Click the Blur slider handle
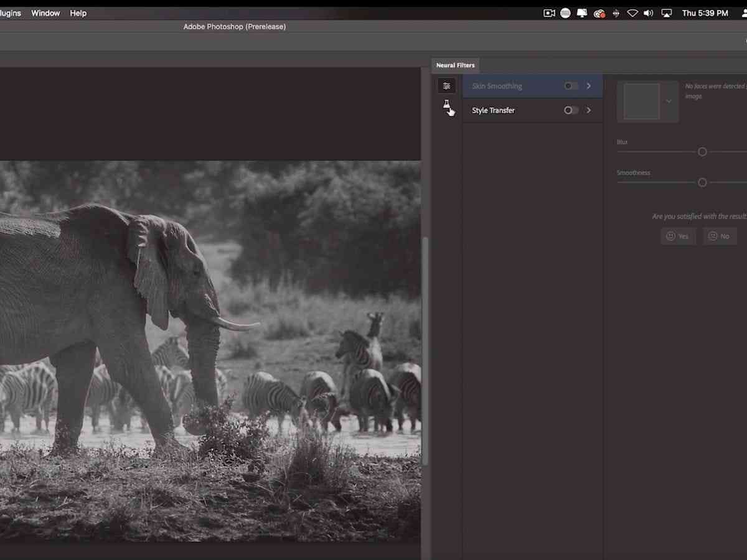This screenshot has height=560, width=747. click(x=702, y=152)
